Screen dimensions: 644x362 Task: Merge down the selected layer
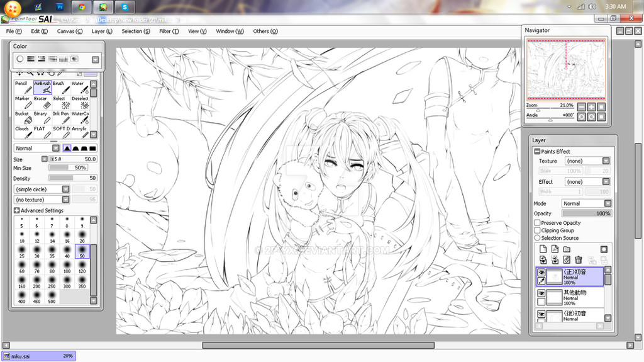(555, 260)
